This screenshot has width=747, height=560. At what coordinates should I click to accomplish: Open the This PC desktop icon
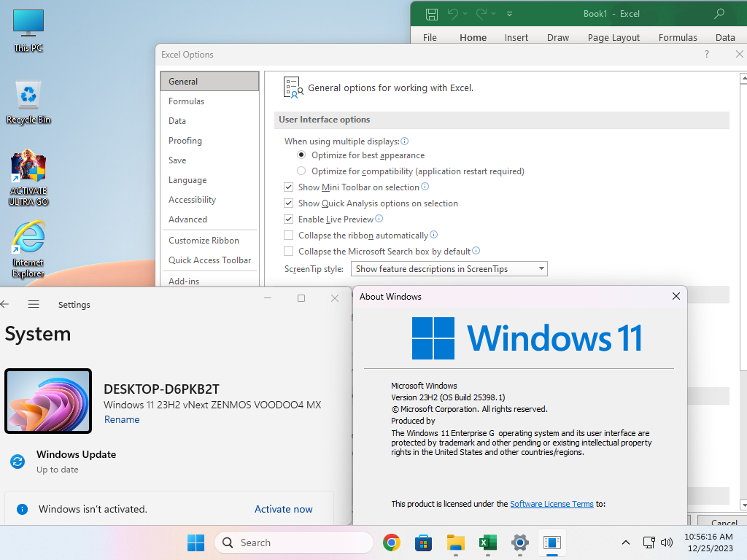pyautogui.click(x=28, y=31)
